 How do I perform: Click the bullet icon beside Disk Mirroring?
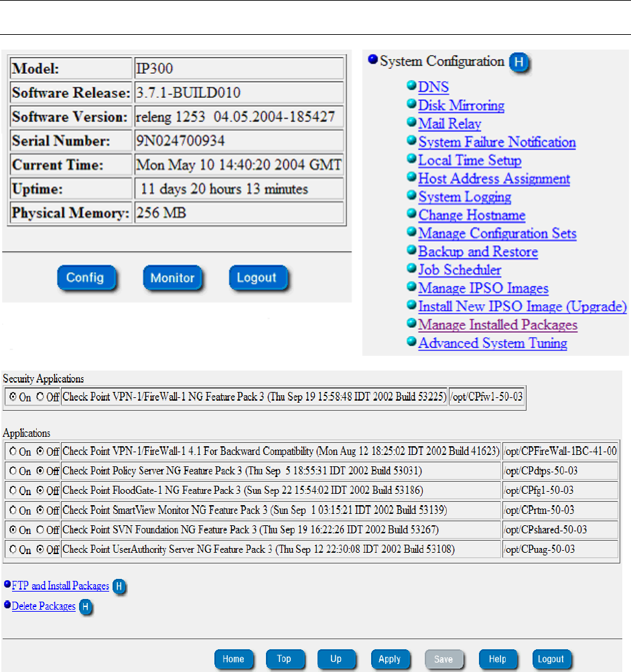pyautogui.click(x=411, y=103)
